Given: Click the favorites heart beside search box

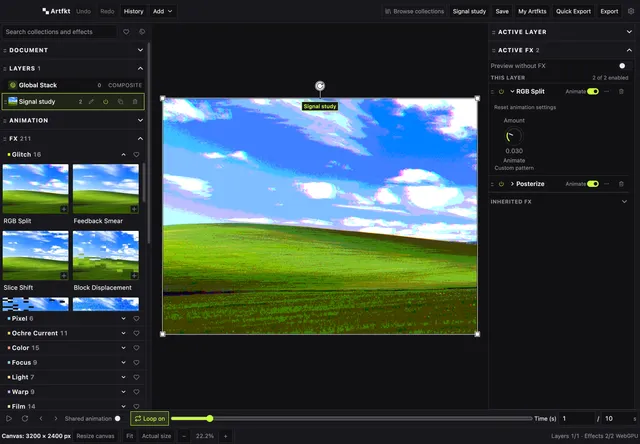Looking at the screenshot, I should pyautogui.click(x=126, y=32).
